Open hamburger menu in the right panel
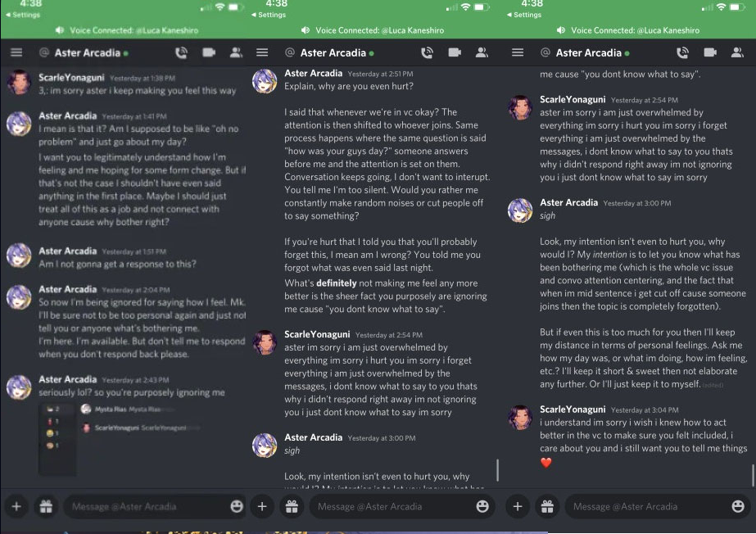The image size is (756, 534). point(518,52)
